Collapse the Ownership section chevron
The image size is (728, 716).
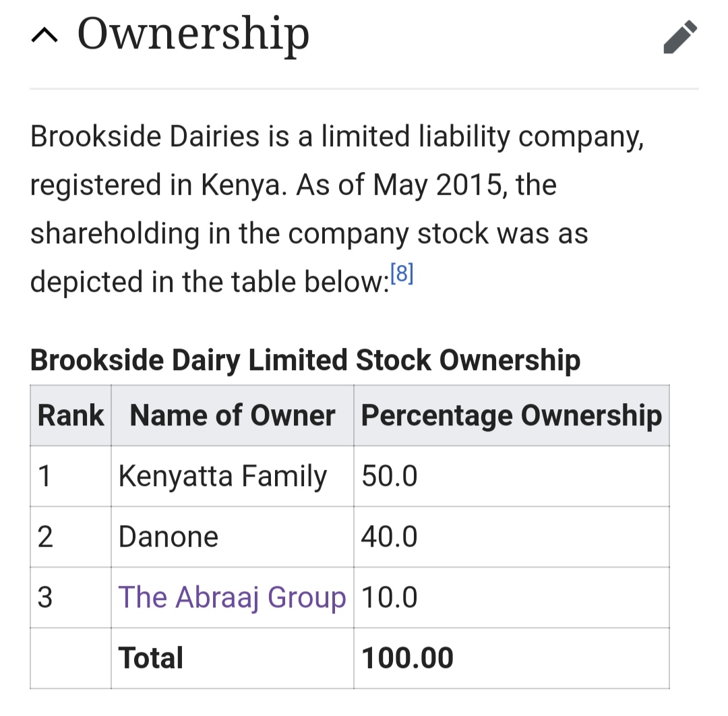click(x=44, y=38)
